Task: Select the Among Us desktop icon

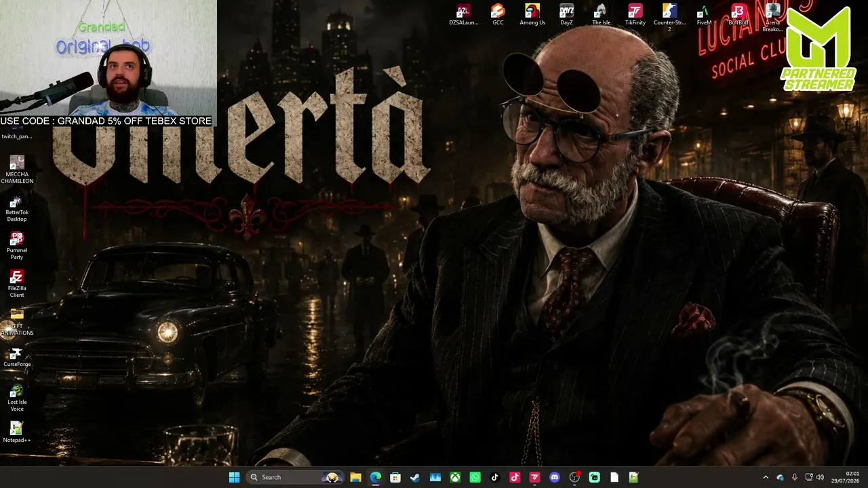Action: [x=532, y=15]
